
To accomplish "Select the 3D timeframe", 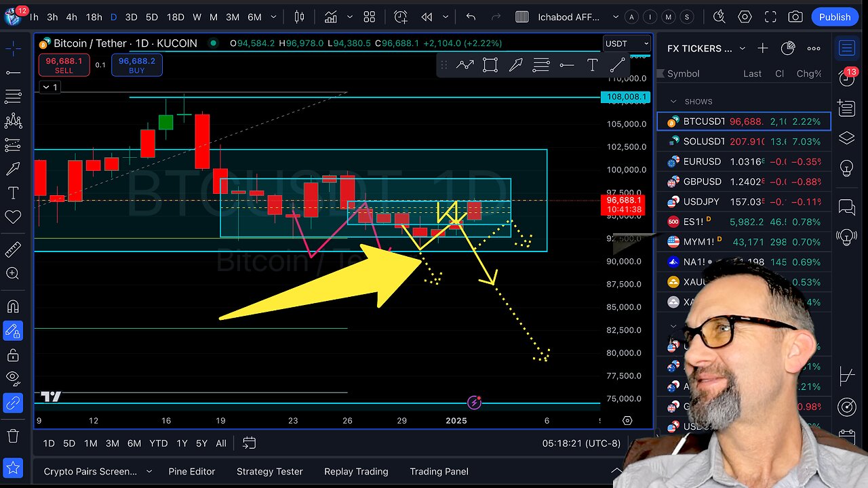I will tap(131, 17).
